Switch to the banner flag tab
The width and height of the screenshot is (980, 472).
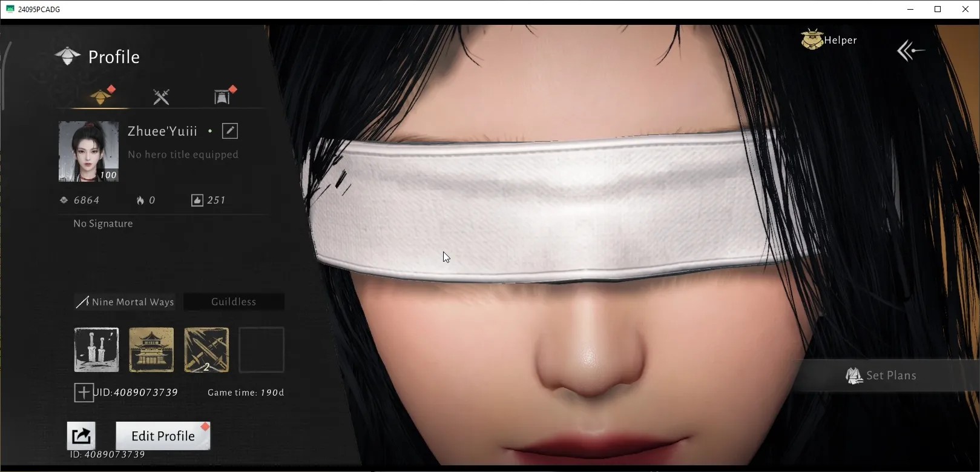coord(223,96)
